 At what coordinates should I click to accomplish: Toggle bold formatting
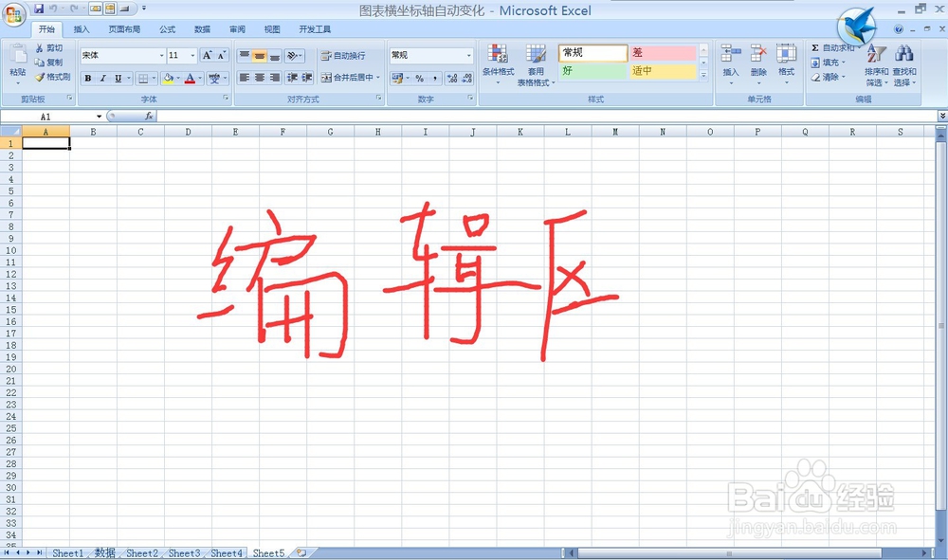coord(88,78)
